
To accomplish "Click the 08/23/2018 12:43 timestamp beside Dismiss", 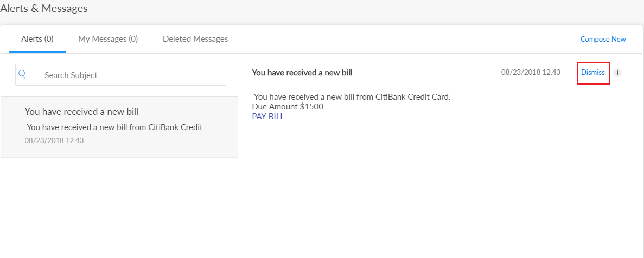I will 531,72.
